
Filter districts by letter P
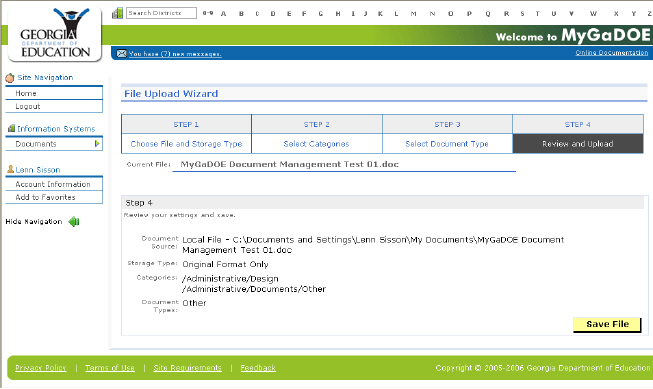coord(469,14)
